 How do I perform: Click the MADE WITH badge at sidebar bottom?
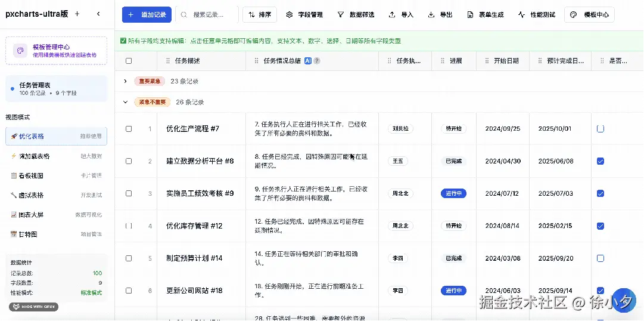coord(34,307)
